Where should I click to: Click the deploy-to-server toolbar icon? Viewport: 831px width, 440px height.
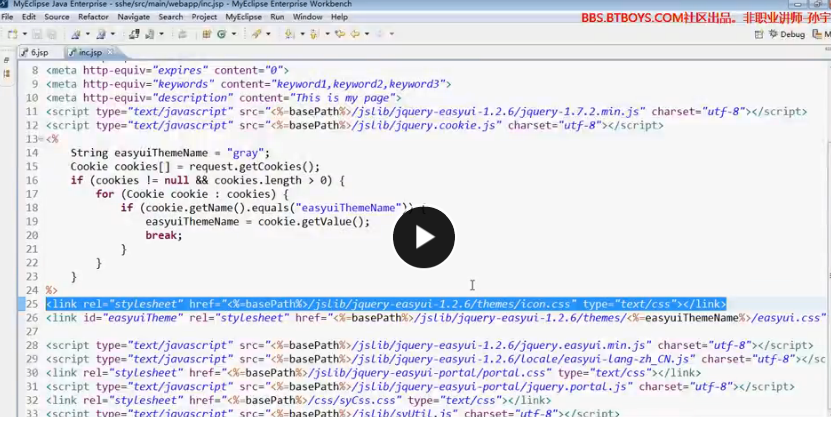tap(134, 34)
